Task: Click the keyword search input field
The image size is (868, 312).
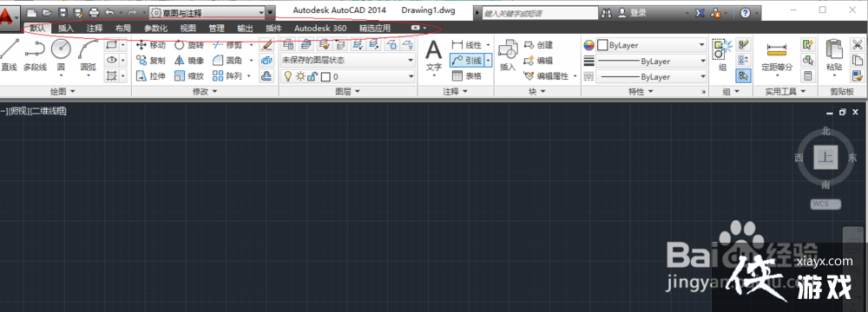Action: (x=540, y=12)
